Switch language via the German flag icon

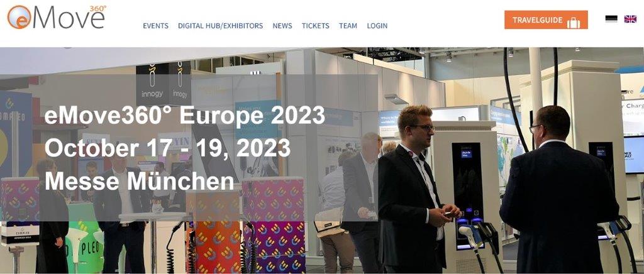click(x=611, y=19)
